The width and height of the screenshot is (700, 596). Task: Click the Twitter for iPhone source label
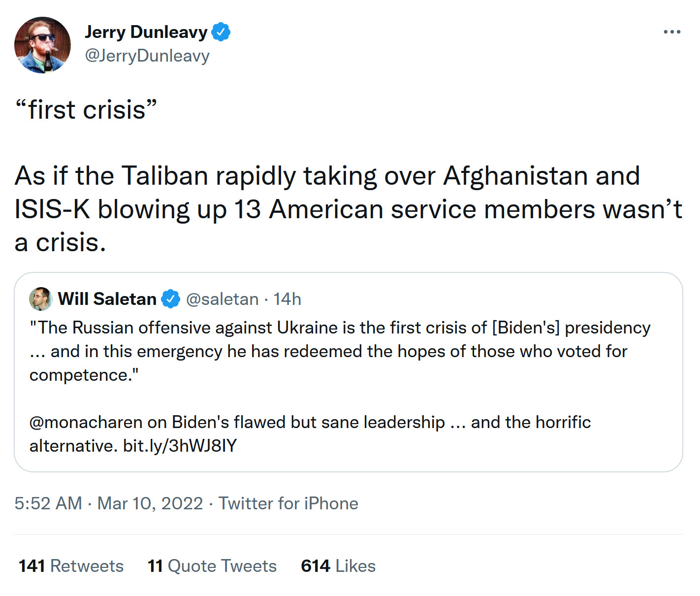[x=288, y=503]
